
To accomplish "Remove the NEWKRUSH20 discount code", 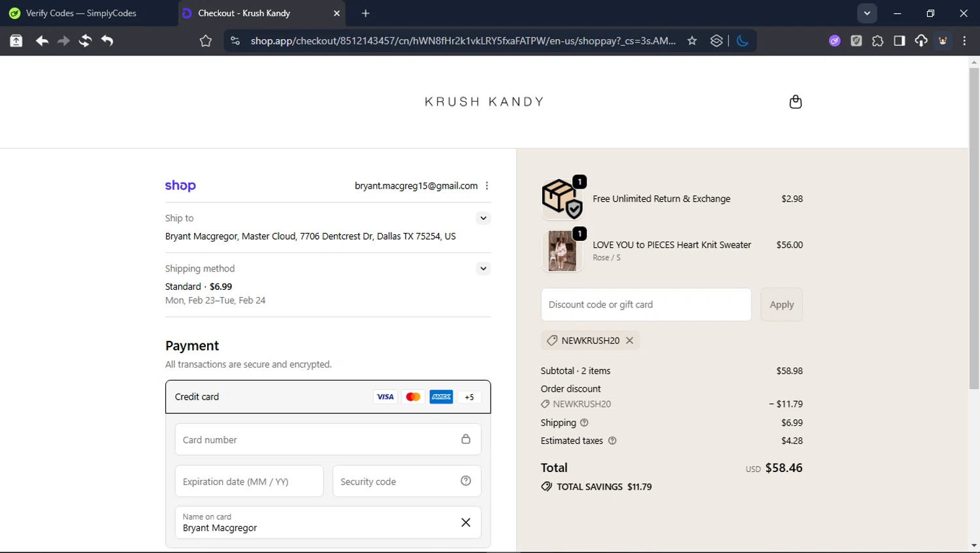I will click(x=629, y=340).
